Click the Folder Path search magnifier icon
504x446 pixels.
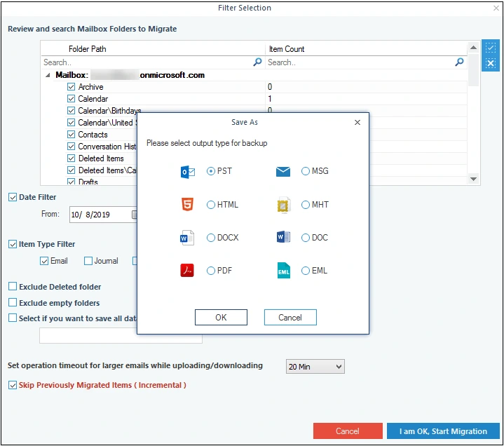(x=257, y=62)
